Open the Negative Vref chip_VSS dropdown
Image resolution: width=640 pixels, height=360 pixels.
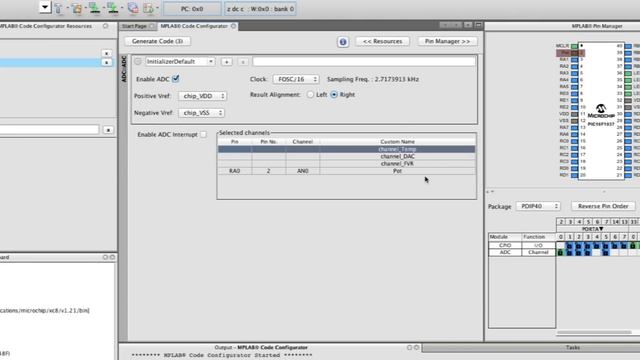point(201,113)
